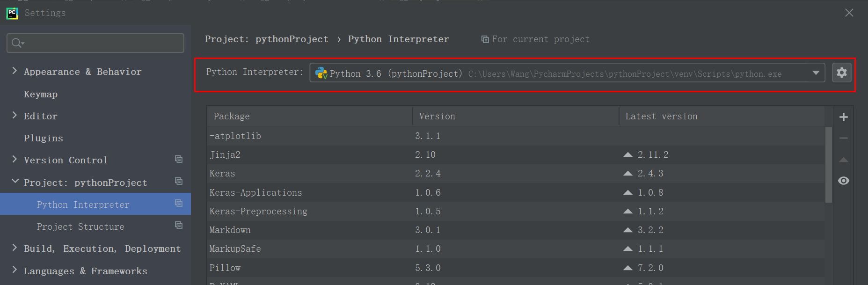The height and width of the screenshot is (285, 868).
Task: Open Plugins settings page
Action: point(44,138)
